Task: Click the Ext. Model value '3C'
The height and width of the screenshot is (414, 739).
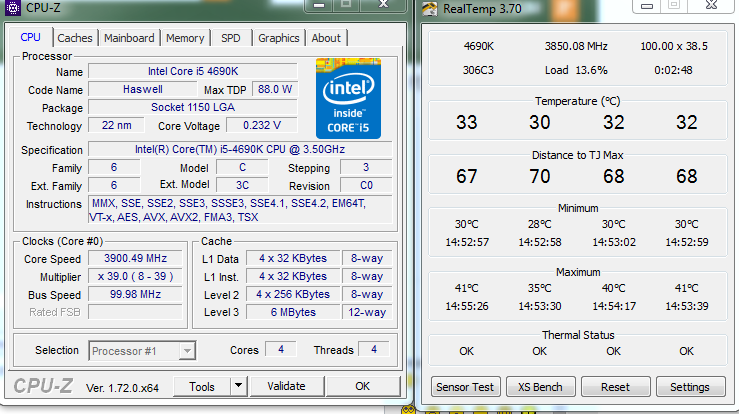Action: tap(242, 185)
